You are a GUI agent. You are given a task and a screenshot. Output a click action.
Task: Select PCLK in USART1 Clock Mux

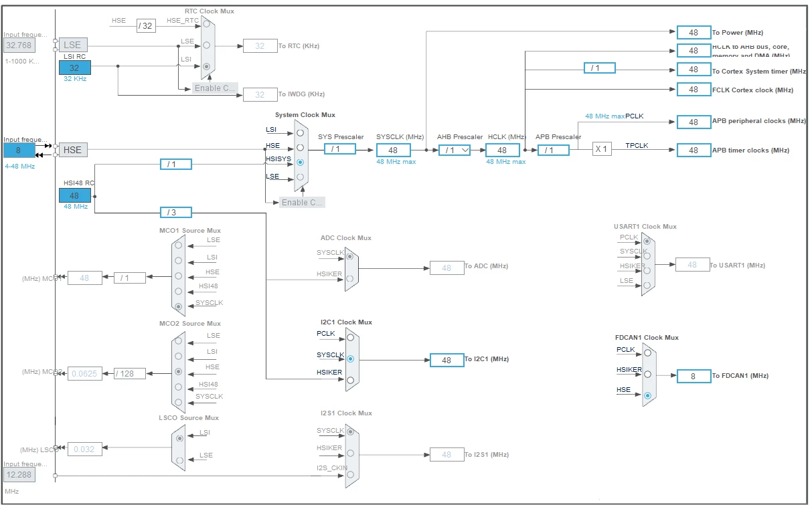(x=646, y=241)
